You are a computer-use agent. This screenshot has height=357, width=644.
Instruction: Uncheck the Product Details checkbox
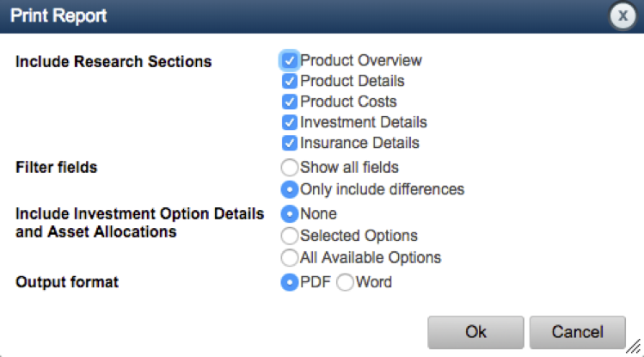(x=290, y=81)
